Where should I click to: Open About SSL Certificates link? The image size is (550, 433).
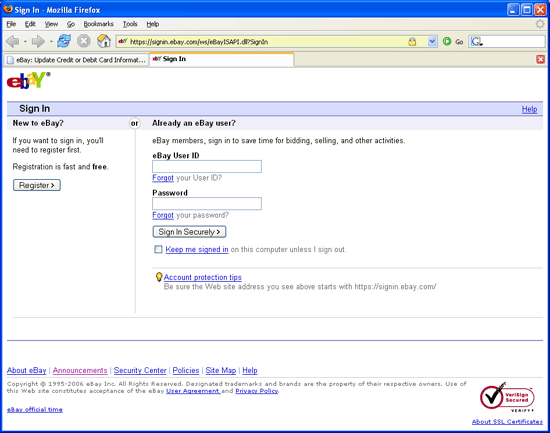(x=507, y=421)
